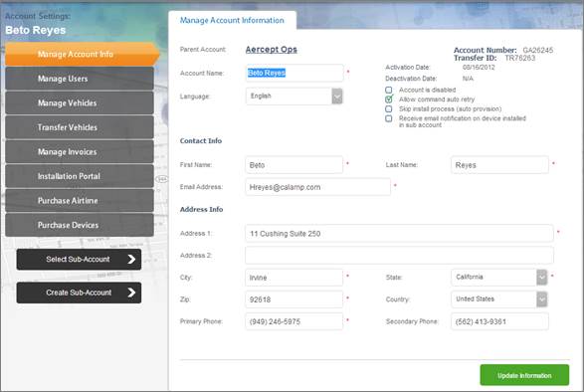Open Manage Account Info menu item

click(82, 55)
